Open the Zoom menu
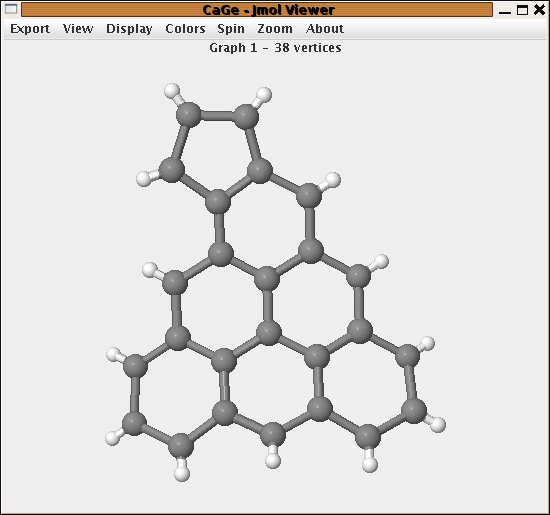 pos(275,29)
